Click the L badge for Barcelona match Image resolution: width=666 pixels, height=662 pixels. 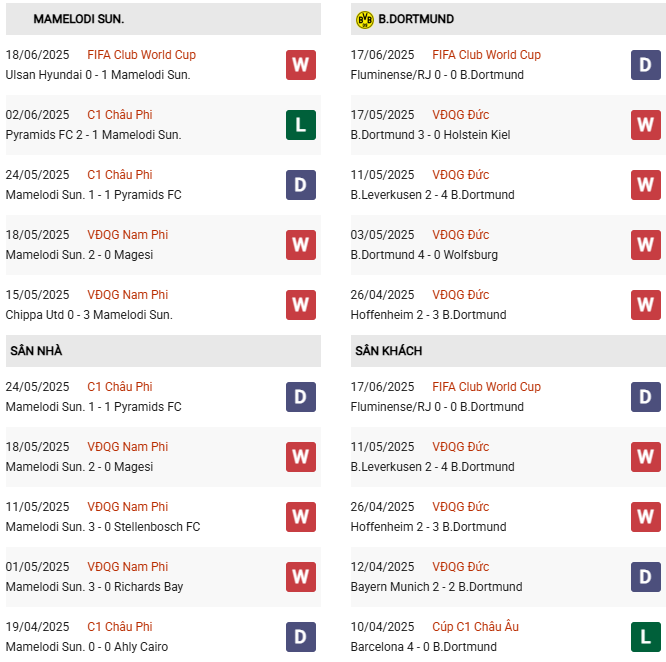click(x=646, y=637)
